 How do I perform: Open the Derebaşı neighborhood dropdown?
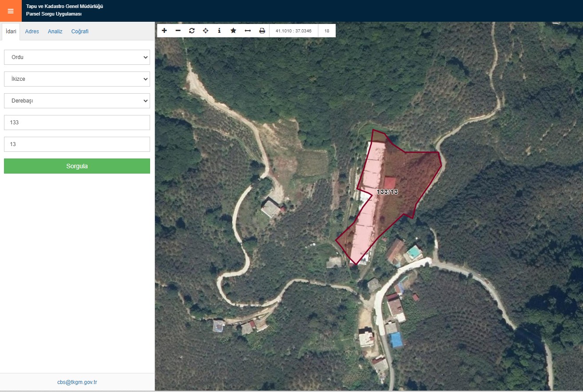[x=77, y=101]
